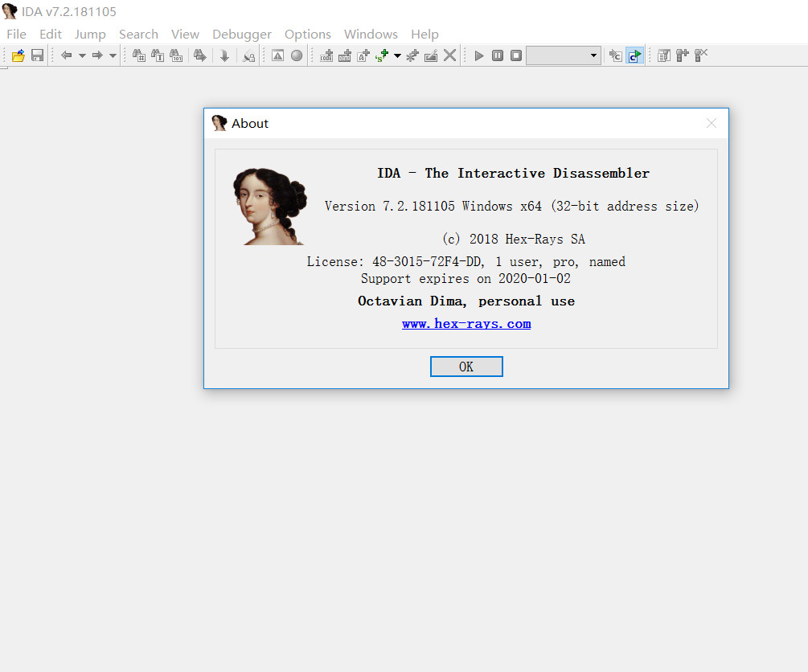Click the Save floppy disk icon
The height and width of the screenshot is (672, 808).
click(x=37, y=55)
